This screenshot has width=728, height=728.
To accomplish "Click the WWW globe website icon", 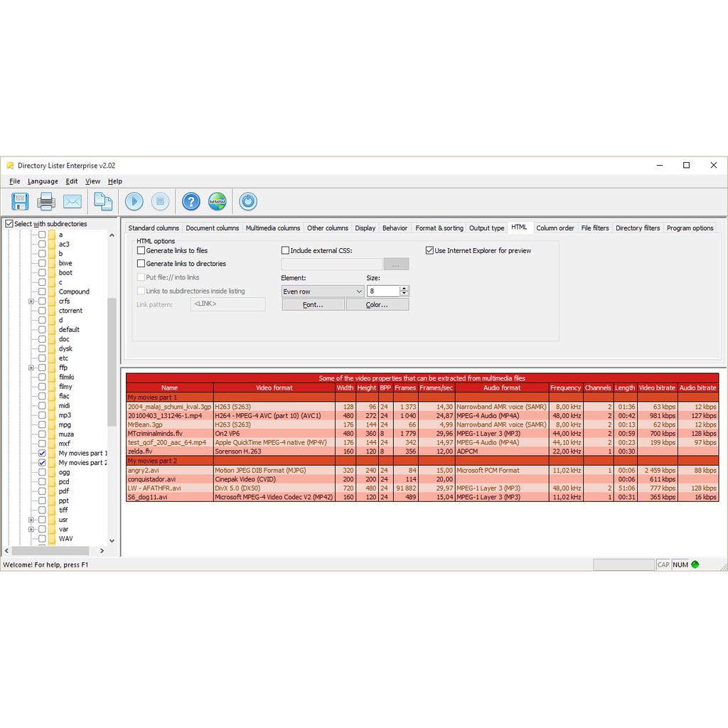I will pos(218,201).
